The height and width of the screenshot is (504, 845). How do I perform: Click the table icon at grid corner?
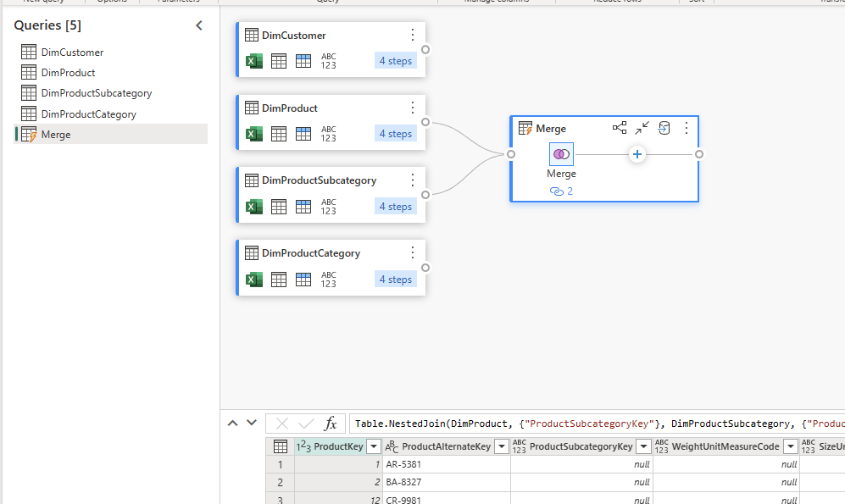pos(281,446)
